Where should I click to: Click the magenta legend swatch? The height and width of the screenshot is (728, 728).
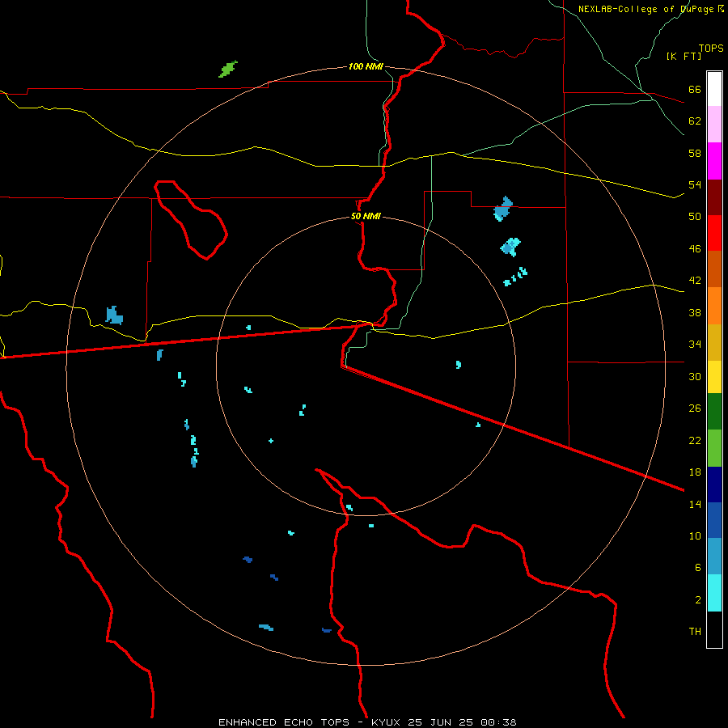pyautogui.click(x=714, y=161)
